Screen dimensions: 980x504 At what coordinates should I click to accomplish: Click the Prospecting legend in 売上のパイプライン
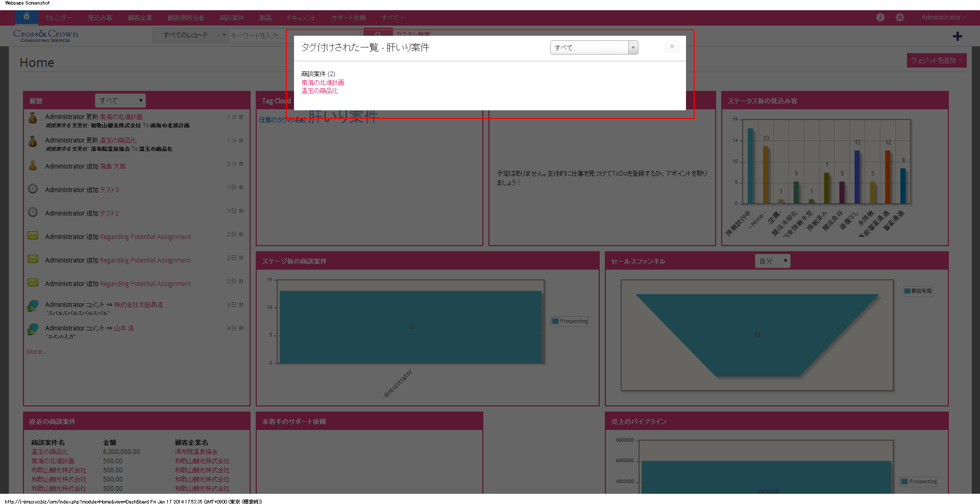(x=919, y=482)
